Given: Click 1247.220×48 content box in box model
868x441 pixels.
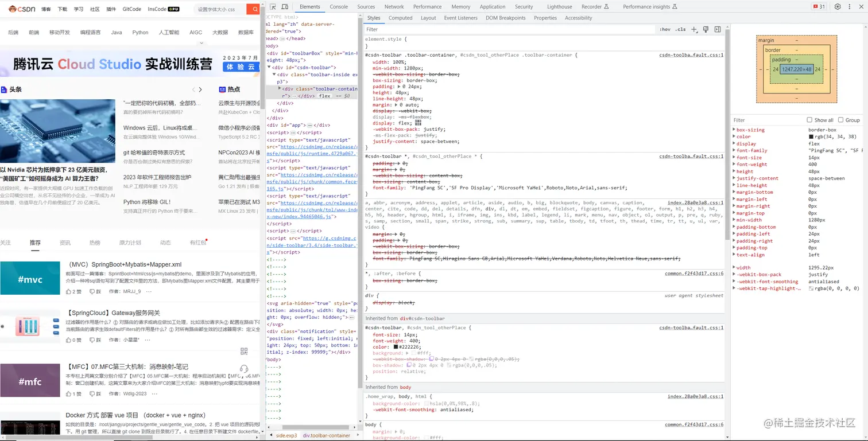Looking at the screenshot, I should click(796, 69).
